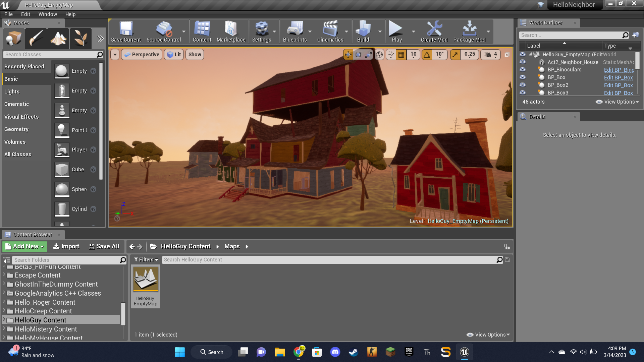Open Blueprints dropdown arrow
Screen dimensions: 644x362
pyautogui.click(x=310, y=32)
